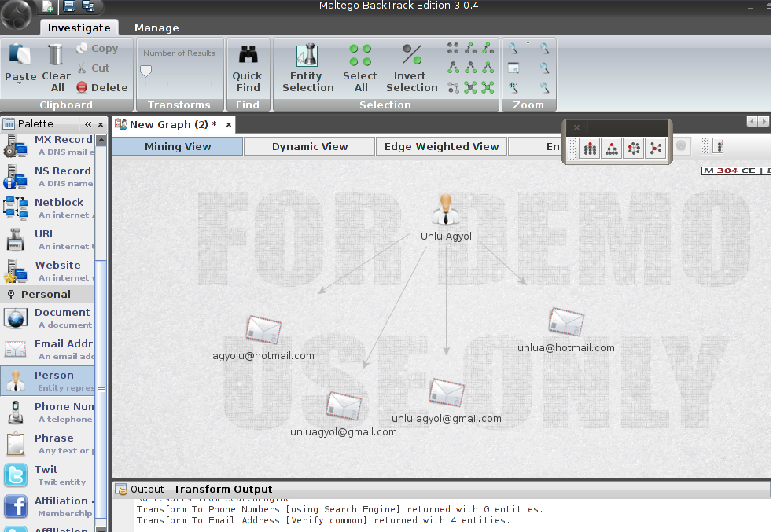Viewport: 773px width, 532px height.
Task: Click the Copy button
Action: pos(98,48)
